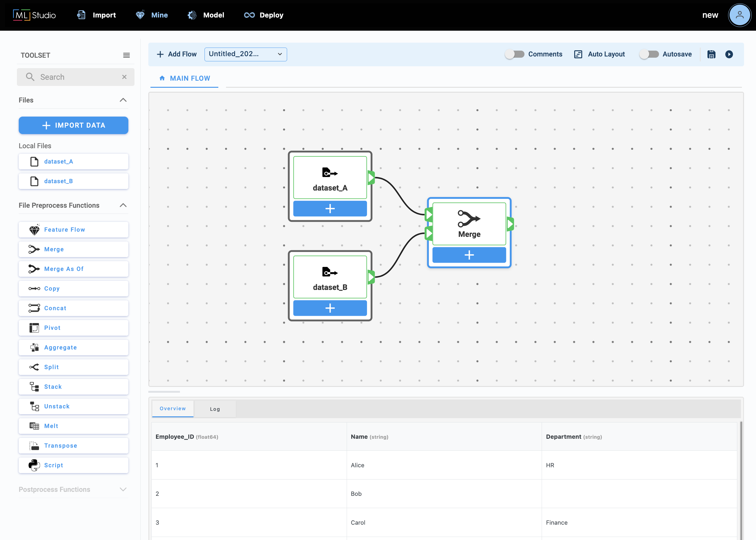The image size is (756, 540).
Task: Collapse the Files section
Action: pyautogui.click(x=123, y=100)
